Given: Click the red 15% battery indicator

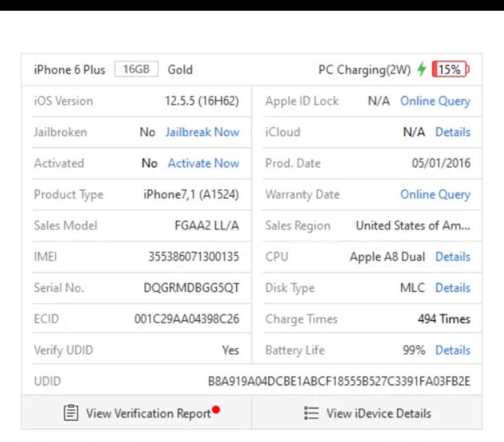Looking at the screenshot, I should pos(451,69).
